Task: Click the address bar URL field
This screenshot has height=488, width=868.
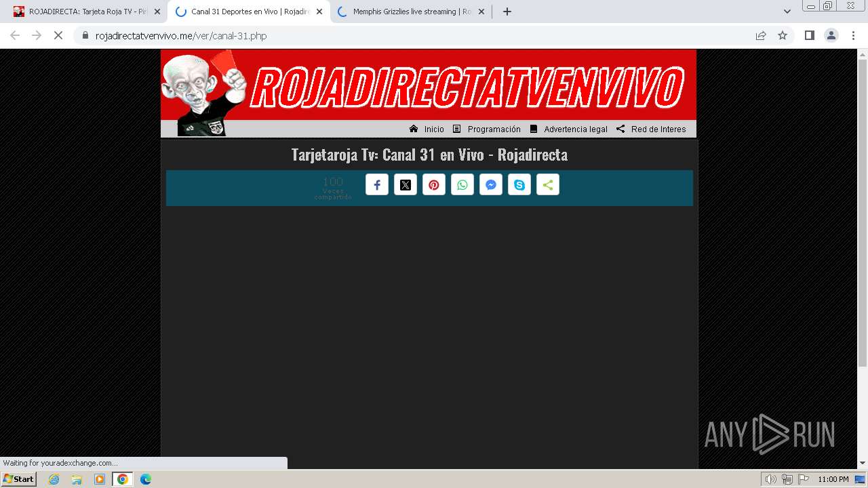Action: click(420, 35)
